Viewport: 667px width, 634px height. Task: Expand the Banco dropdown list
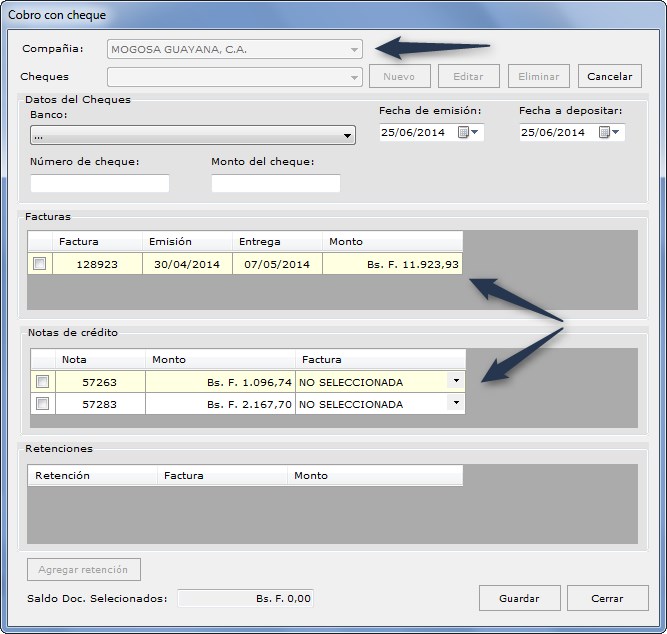click(x=193, y=135)
